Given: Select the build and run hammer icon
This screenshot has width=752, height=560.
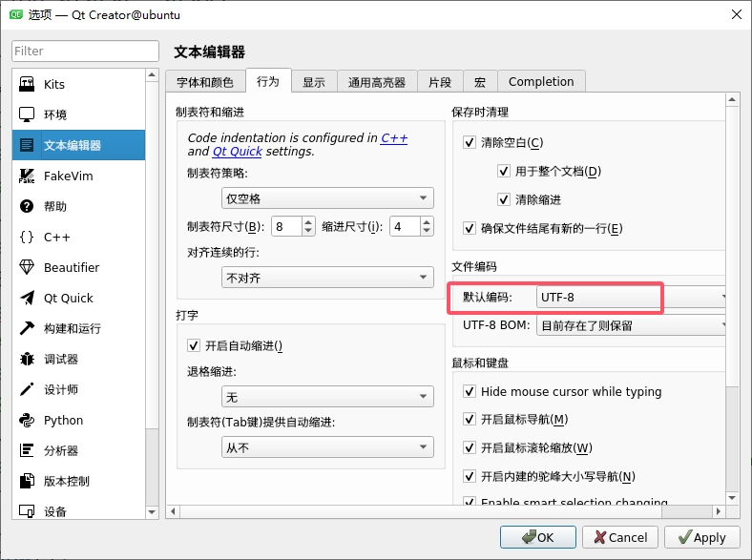Looking at the screenshot, I should click(27, 329).
